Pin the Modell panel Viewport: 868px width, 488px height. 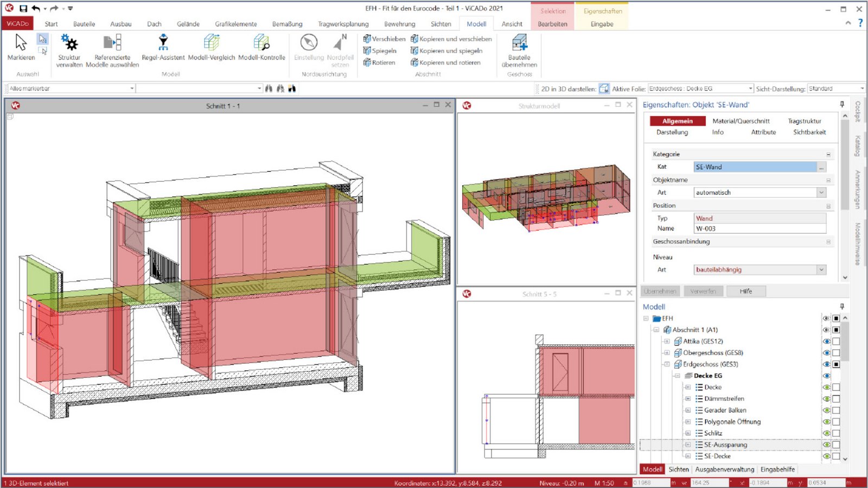tap(842, 306)
